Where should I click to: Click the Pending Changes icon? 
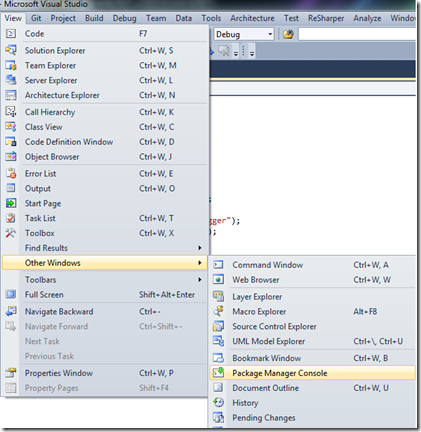pos(218,418)
